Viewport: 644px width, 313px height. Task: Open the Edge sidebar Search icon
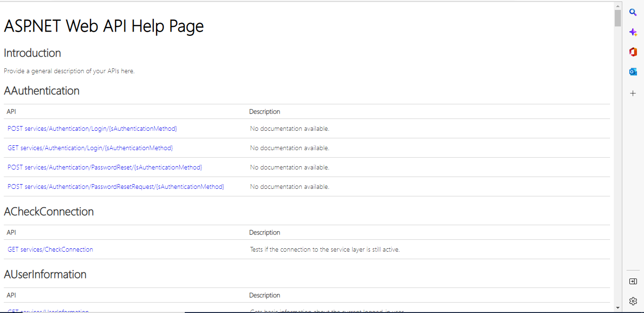point(633,12)
